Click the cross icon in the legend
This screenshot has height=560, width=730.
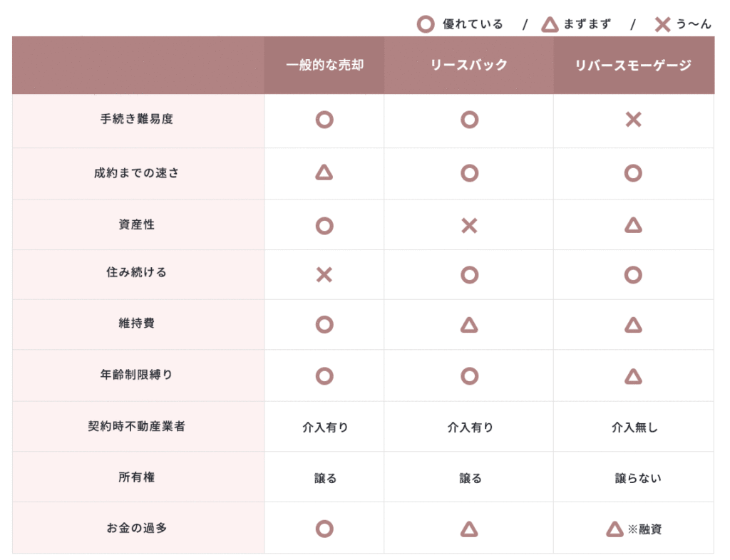[662, 25]
